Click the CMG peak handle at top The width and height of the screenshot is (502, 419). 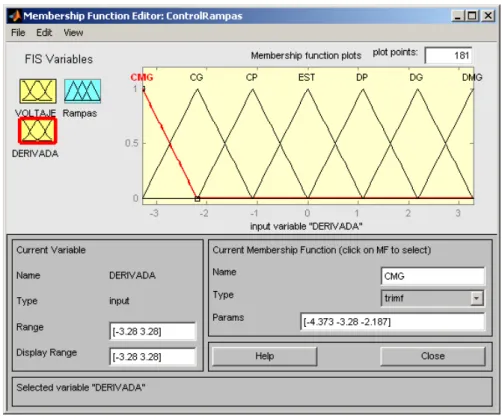[143, 89]
